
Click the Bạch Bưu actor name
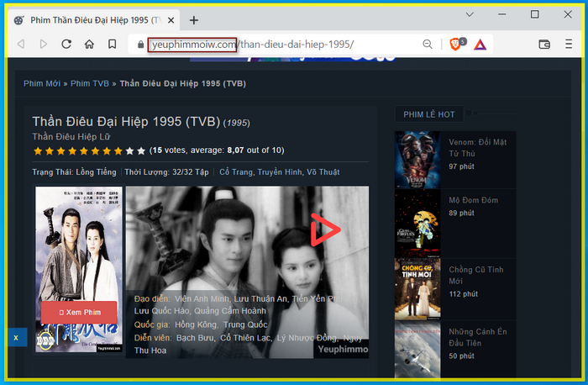tap(196, 338)
